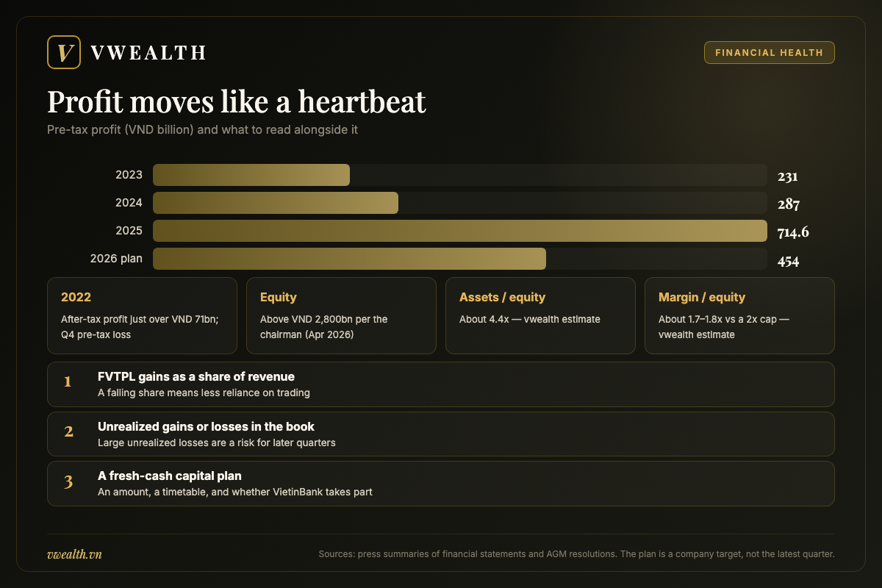The width and height of the screenshot is (882, 588).
Task: Open the FVTPL gains as share of revenue item
Action: pyautogui.click(x=441, y=384)
